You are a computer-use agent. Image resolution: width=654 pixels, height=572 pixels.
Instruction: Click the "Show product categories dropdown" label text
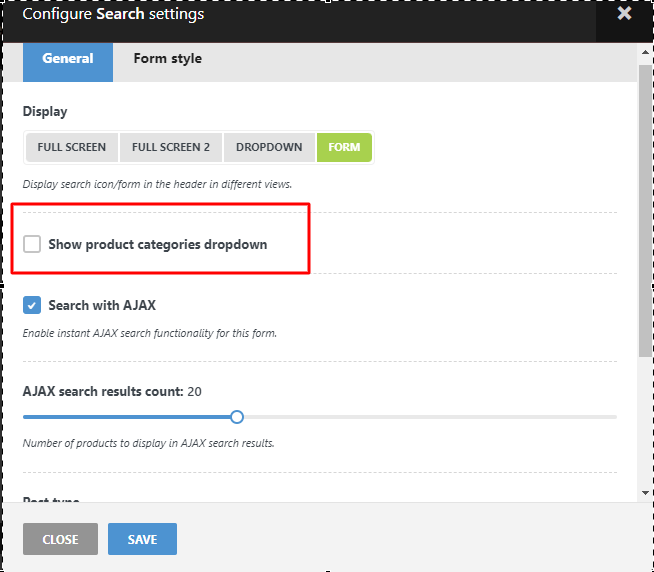157,244
